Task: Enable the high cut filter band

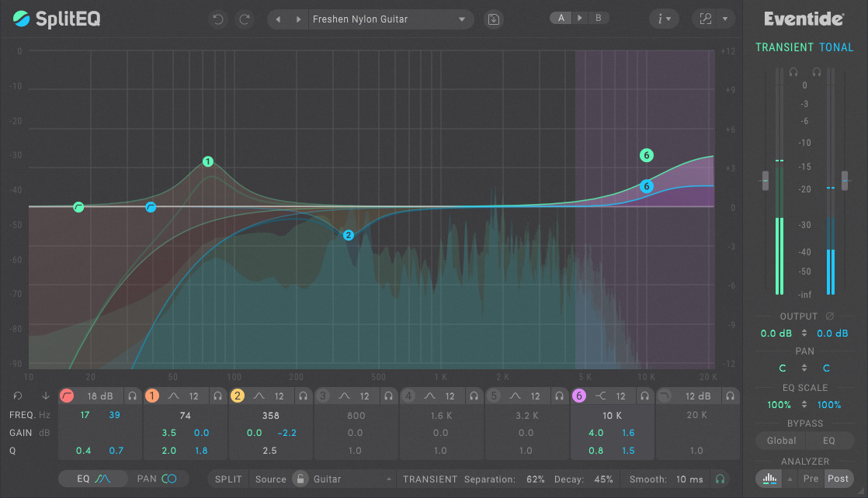Action: 665,396
